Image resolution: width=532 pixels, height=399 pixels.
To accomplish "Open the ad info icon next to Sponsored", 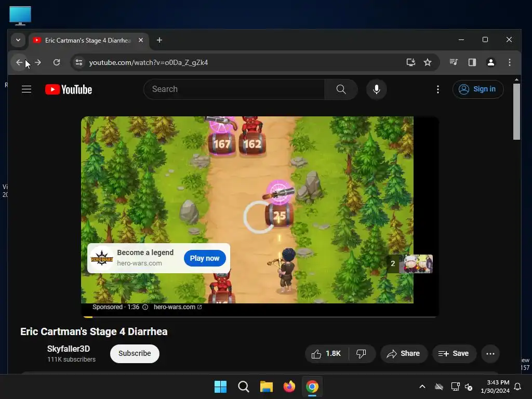I will [x=145, y=307].
